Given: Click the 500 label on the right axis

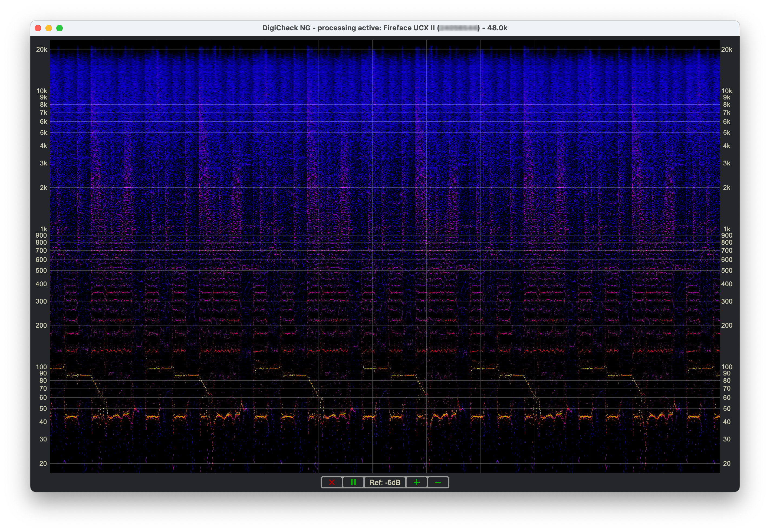Looking at the screenshot, I should [x=726, y=271].
